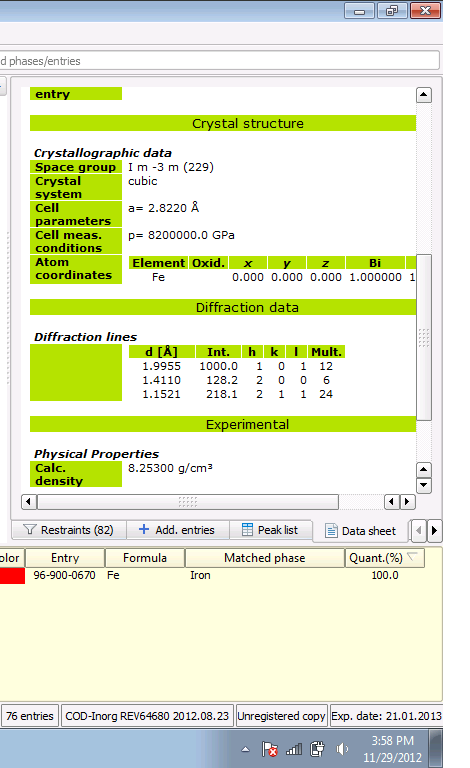This screenshot has width=470, height=768.
Task: Click the phases/entries search field
Action: coord(220,61)
